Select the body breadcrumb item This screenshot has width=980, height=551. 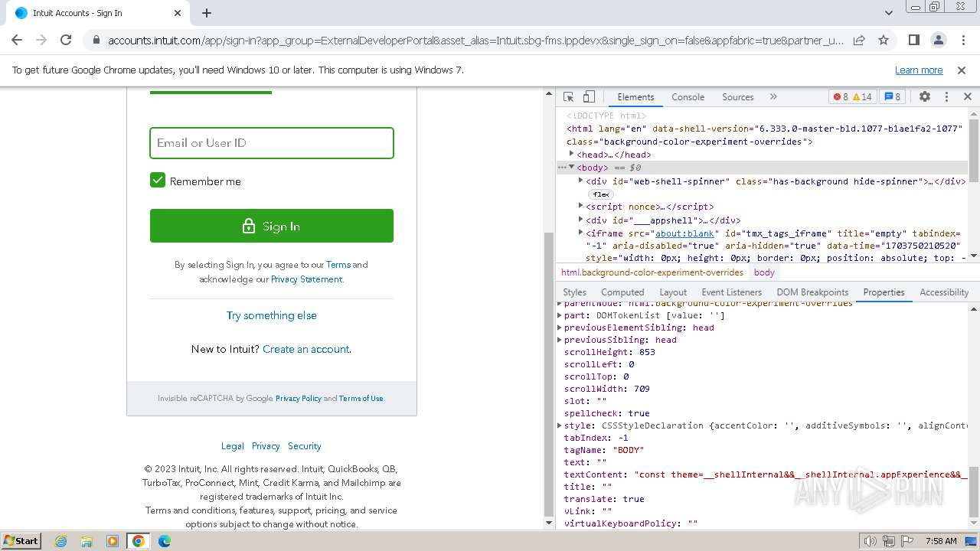click(x=764, y=272)
